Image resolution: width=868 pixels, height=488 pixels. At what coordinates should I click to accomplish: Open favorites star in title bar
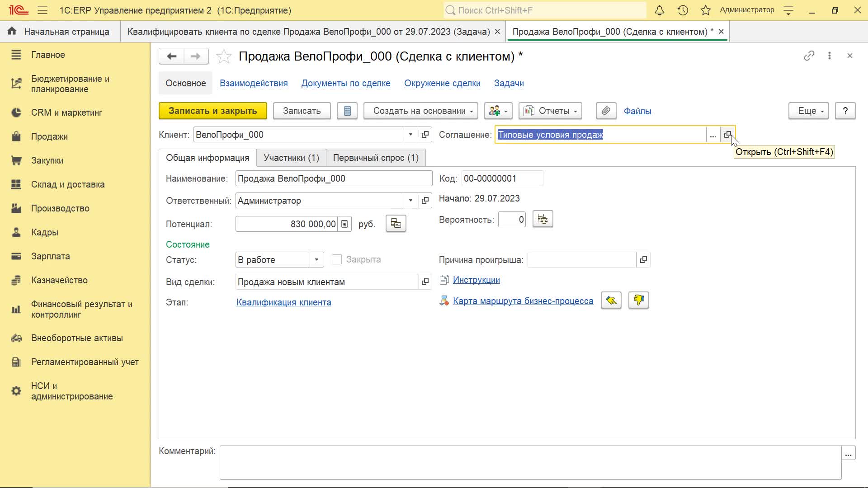(x=706, y=10)
